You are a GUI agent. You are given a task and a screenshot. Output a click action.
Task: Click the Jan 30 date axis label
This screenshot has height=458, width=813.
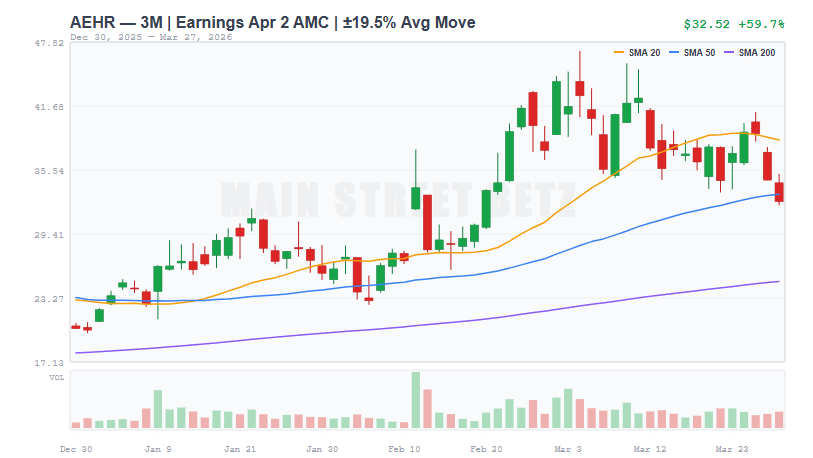point(321,449)
